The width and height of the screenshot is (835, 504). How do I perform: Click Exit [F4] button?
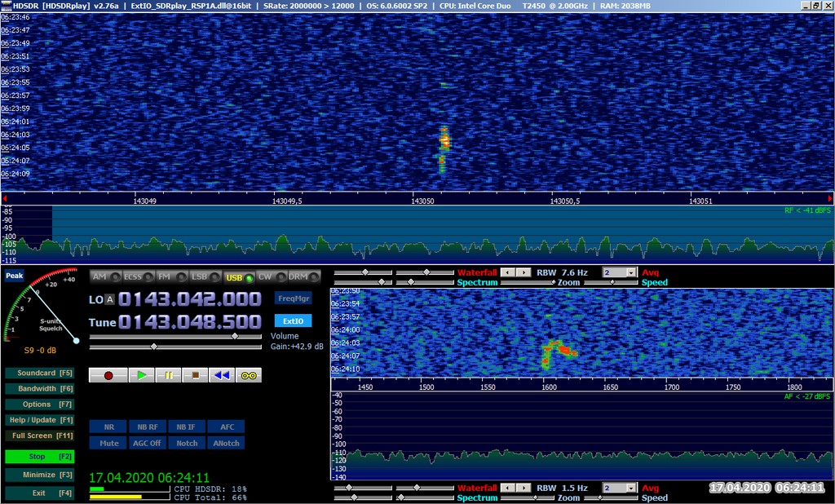39,493
